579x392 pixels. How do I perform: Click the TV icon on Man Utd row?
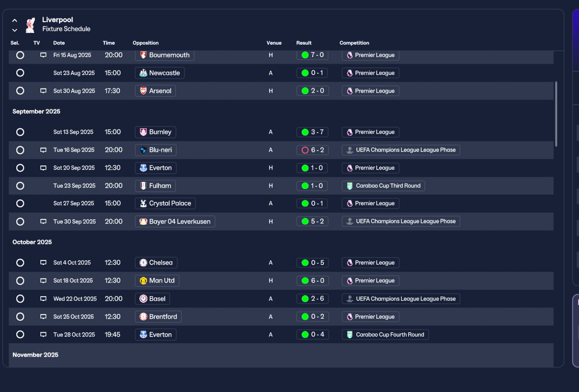pos(43,281)
